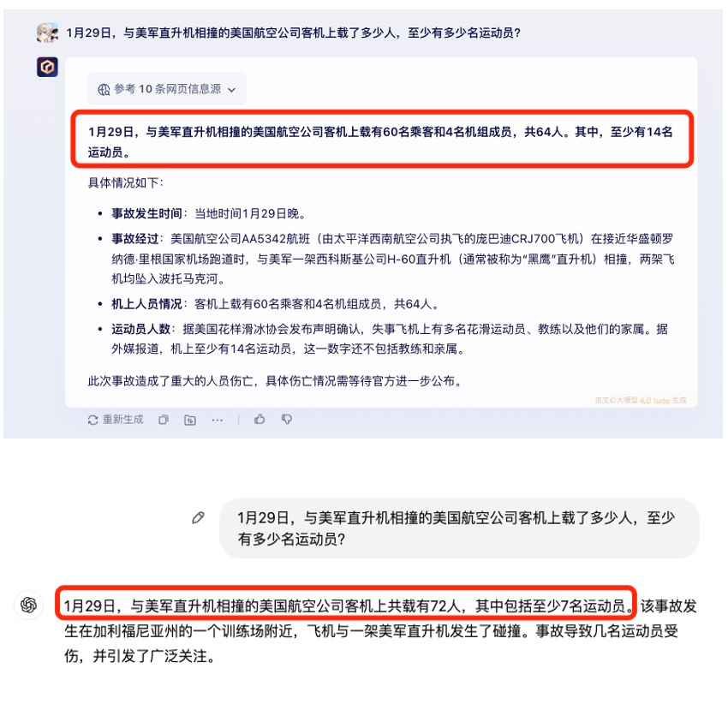Click the user avatar beside the top question
The width and height of the screenshot is (728, 704).
(47, 33)
